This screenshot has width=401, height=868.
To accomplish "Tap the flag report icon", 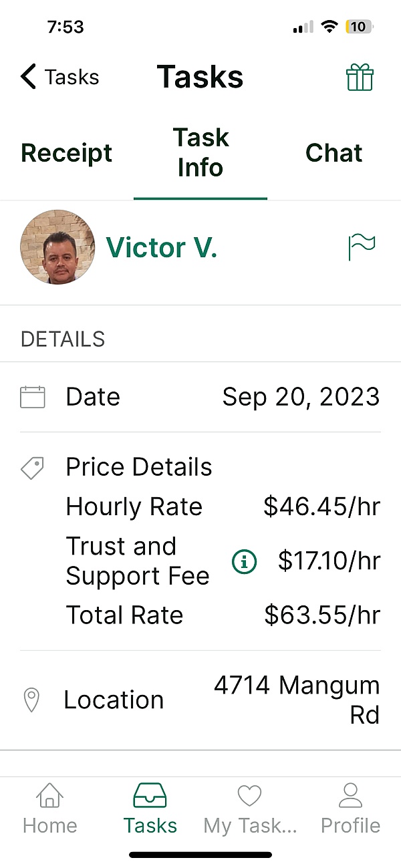I will tap(362, 248).
